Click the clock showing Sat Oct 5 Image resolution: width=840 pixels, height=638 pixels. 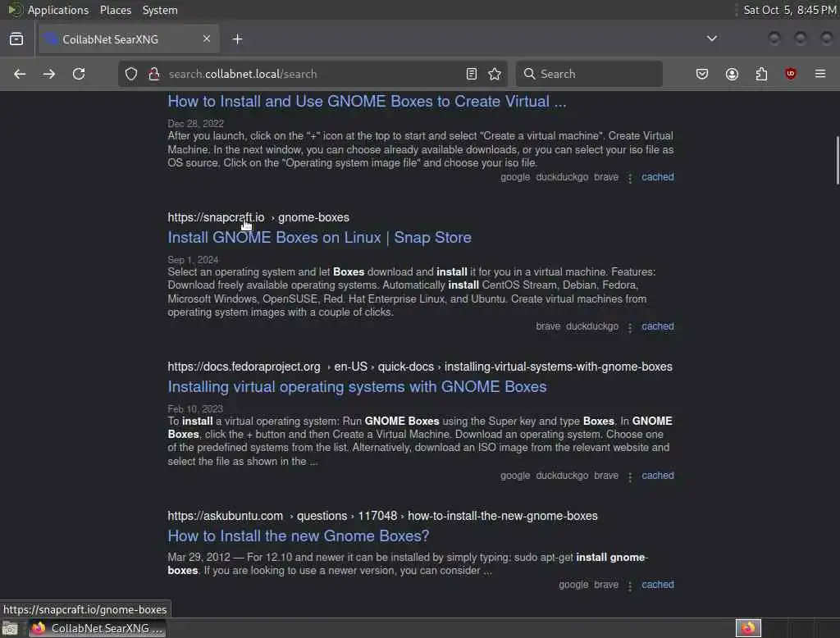[790, 10]
